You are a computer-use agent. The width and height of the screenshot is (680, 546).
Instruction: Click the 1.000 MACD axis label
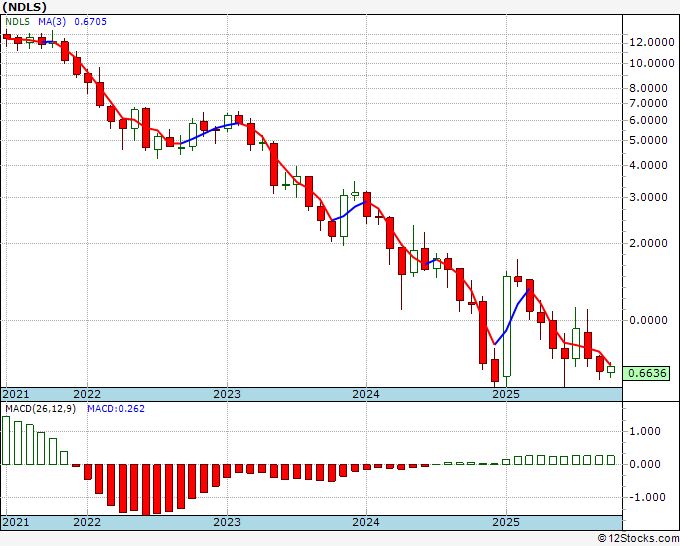point(647,432)
